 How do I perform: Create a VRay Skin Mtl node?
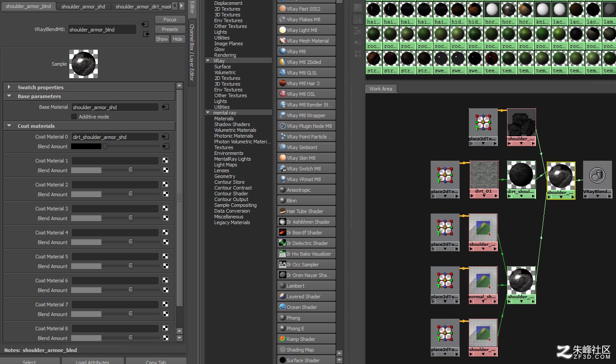point(306,158)
